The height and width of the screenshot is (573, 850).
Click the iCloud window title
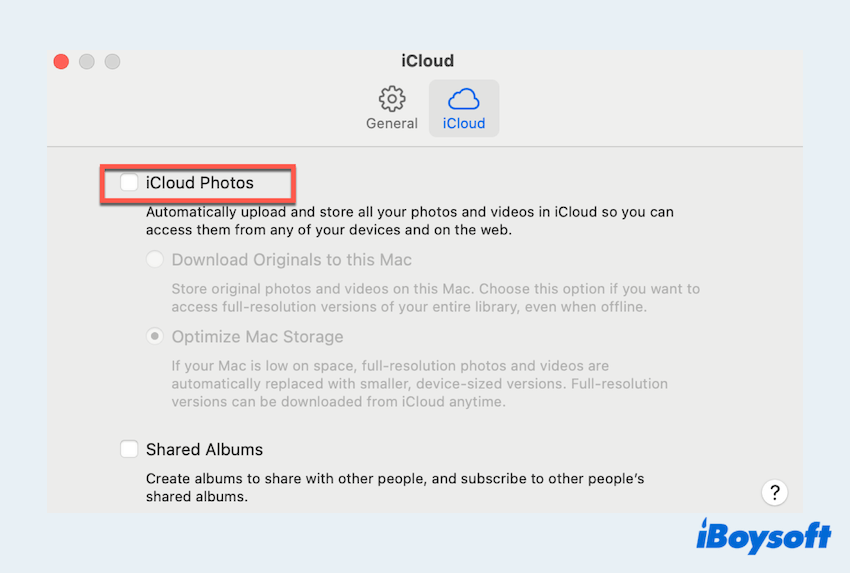tap(427, 61)
